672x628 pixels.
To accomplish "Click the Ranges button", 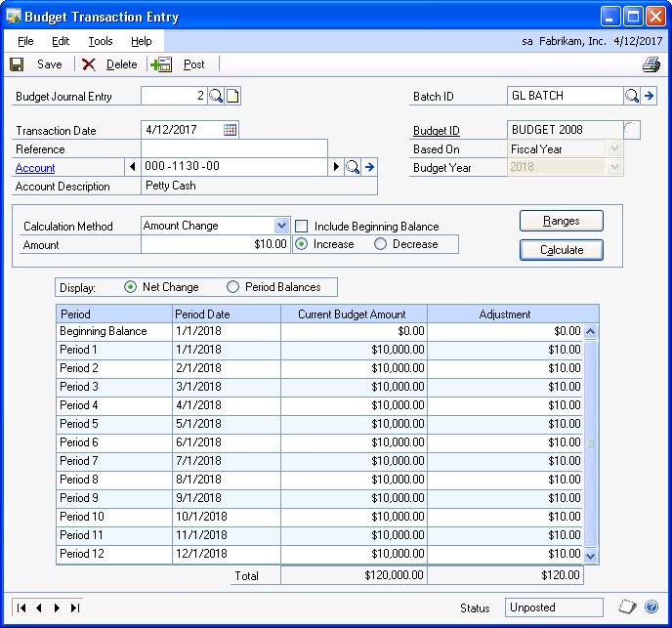I will coord(561,221).
